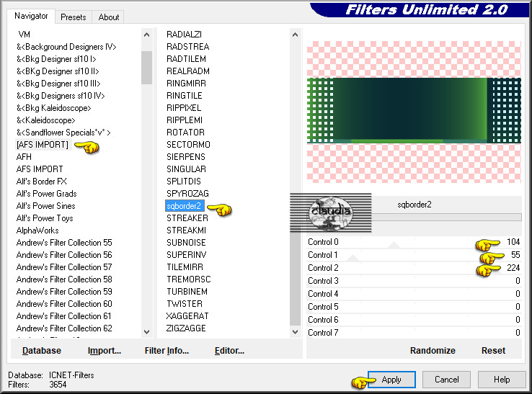
Task: Click the Control 2 slider
Action: tap(414, 268)
